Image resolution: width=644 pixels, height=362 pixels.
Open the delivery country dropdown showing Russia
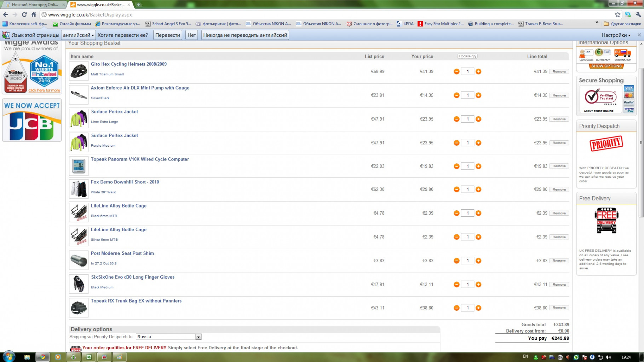click(168, 337)
